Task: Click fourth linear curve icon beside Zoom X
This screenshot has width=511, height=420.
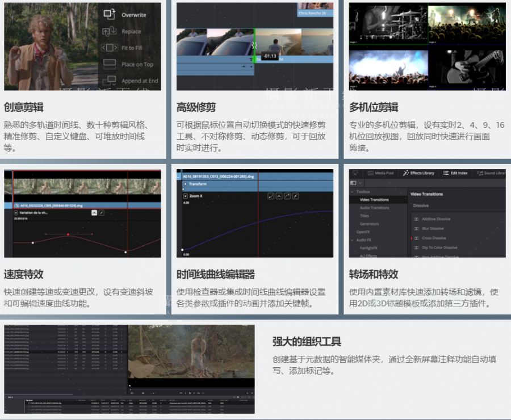Action: (295, 196)
